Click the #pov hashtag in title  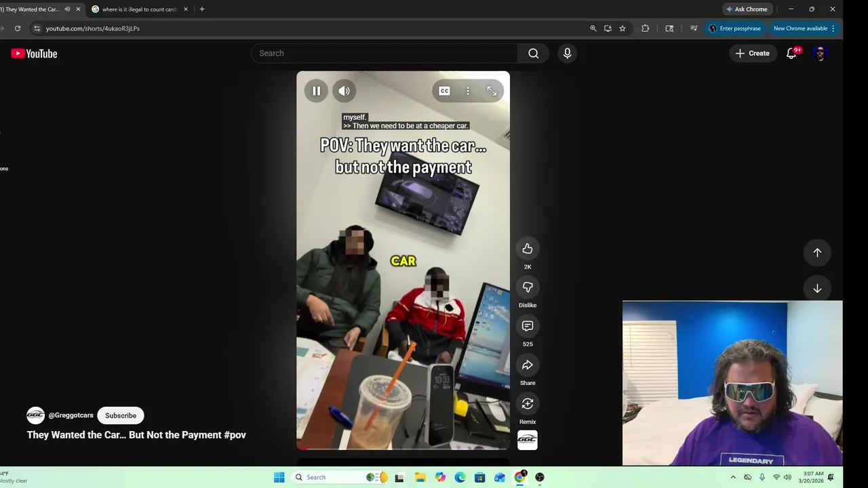235,435
